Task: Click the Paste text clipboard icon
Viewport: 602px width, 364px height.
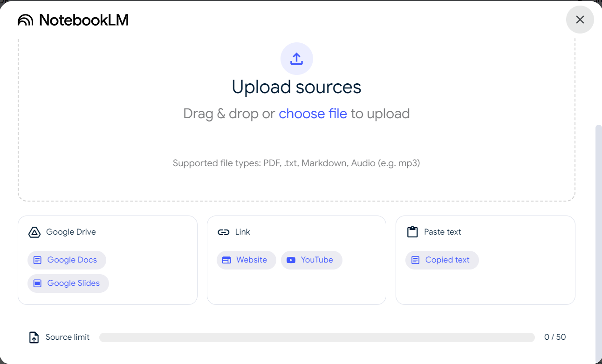Action: pos(412,232)
